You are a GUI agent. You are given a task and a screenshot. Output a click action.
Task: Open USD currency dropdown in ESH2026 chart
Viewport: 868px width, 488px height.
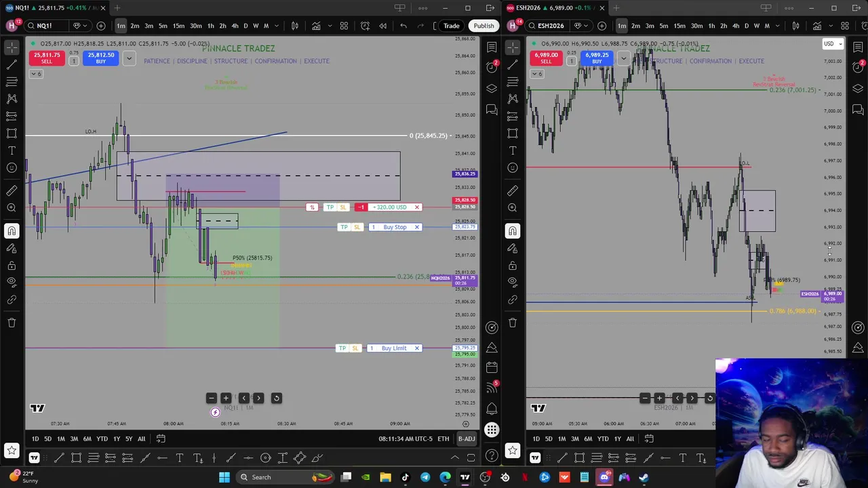click(833, 44)
